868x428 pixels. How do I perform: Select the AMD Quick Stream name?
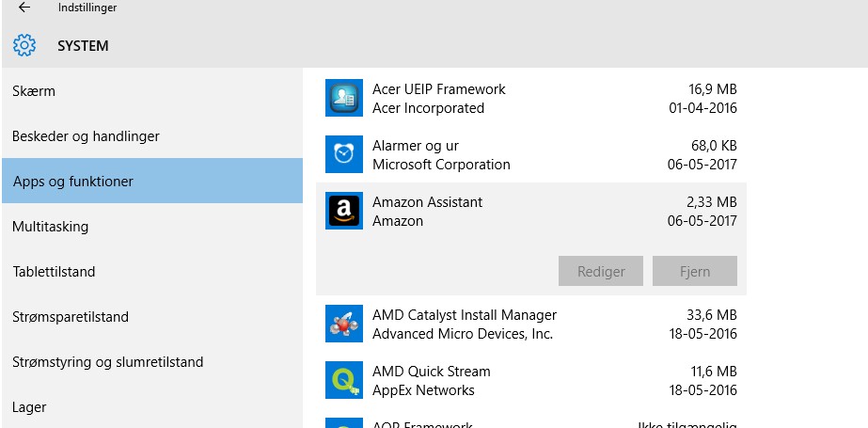pyautogui.click(x=432, y=372)
